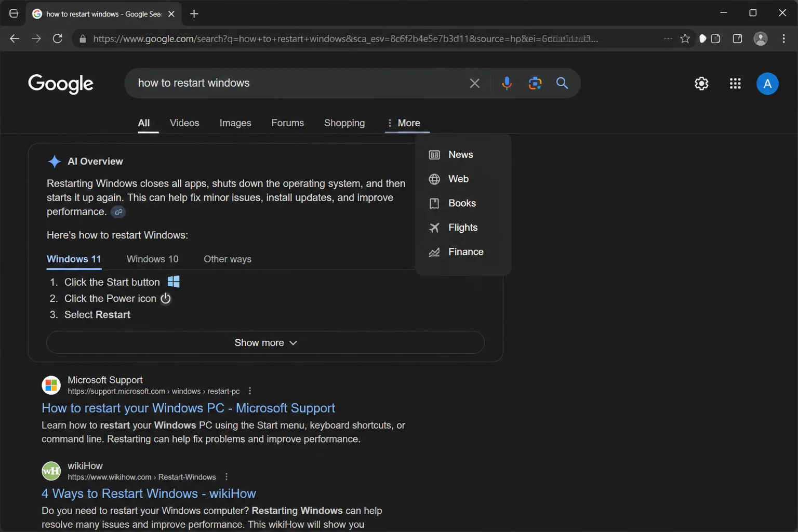Select the Windows 11 instructions tab
This screenshot has height=532, width=798.
point(74,259)
